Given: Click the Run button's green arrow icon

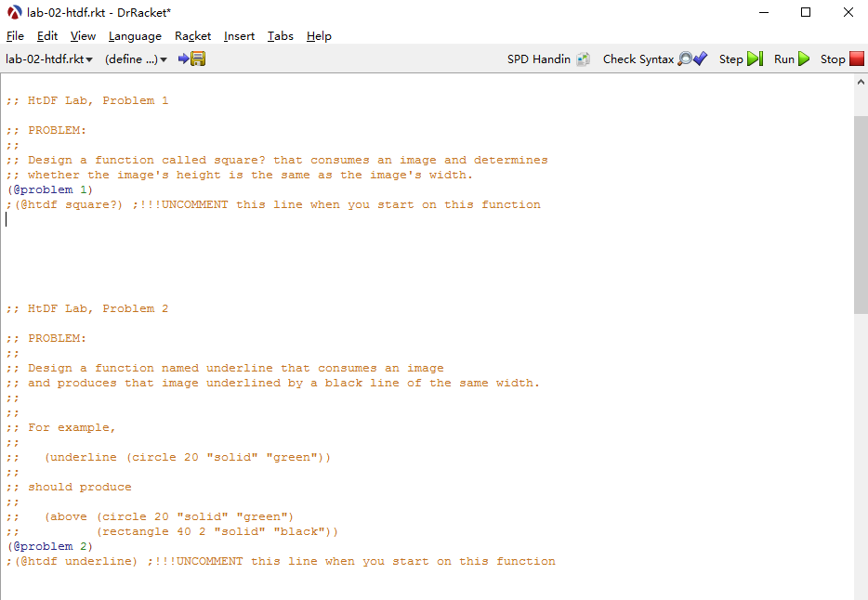Looking at the screenshot, I should click(803, 59).
